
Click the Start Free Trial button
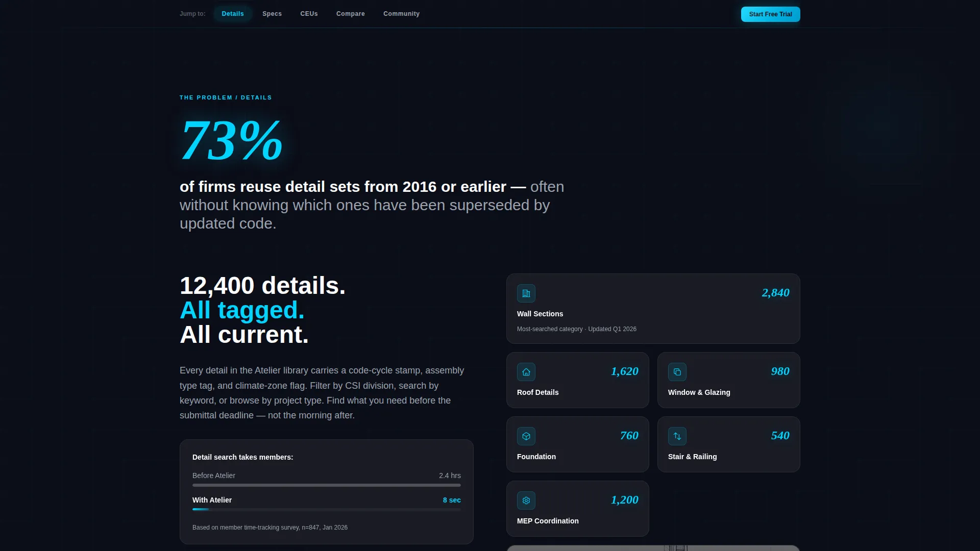pyautogui.click(x=770, y=14)
